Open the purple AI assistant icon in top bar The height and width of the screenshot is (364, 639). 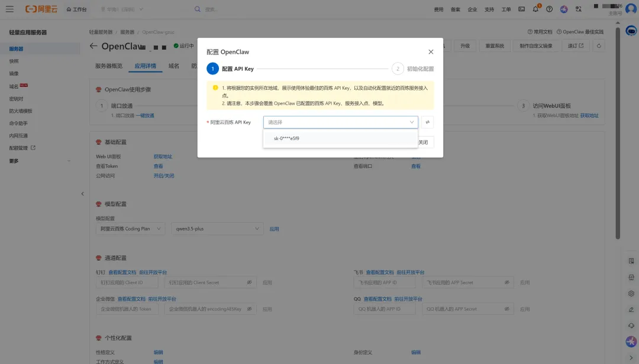point(564,9)
